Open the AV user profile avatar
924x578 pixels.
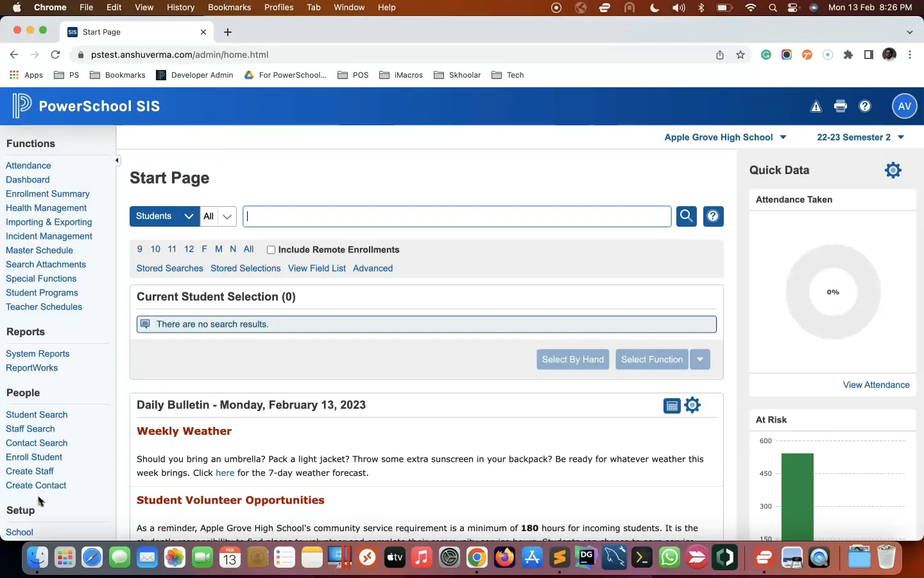[905, 107]
